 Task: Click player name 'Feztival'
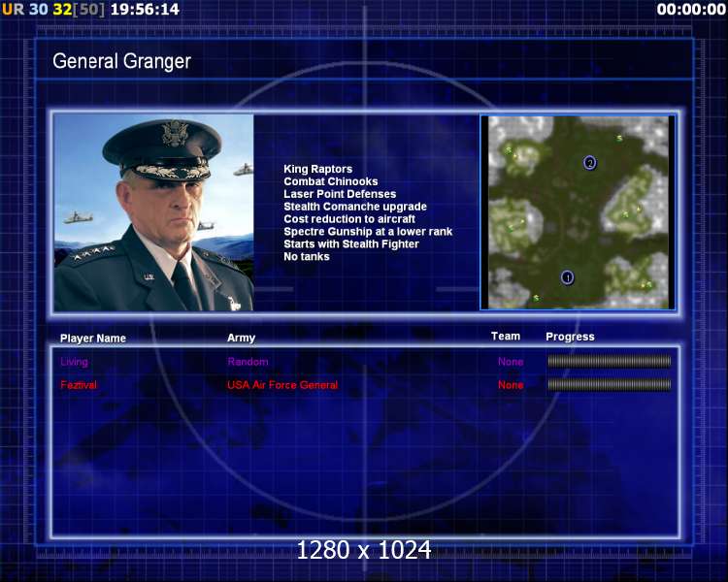click(79, 385)
